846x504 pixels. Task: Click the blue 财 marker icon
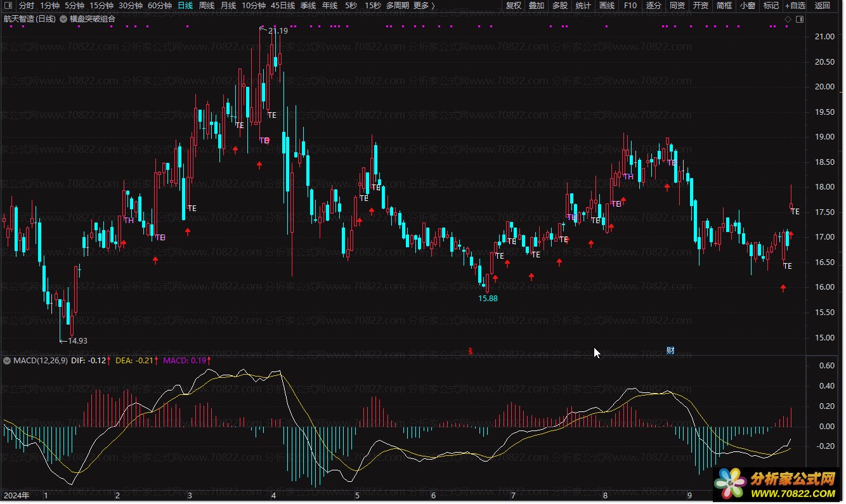pos(670,351)
